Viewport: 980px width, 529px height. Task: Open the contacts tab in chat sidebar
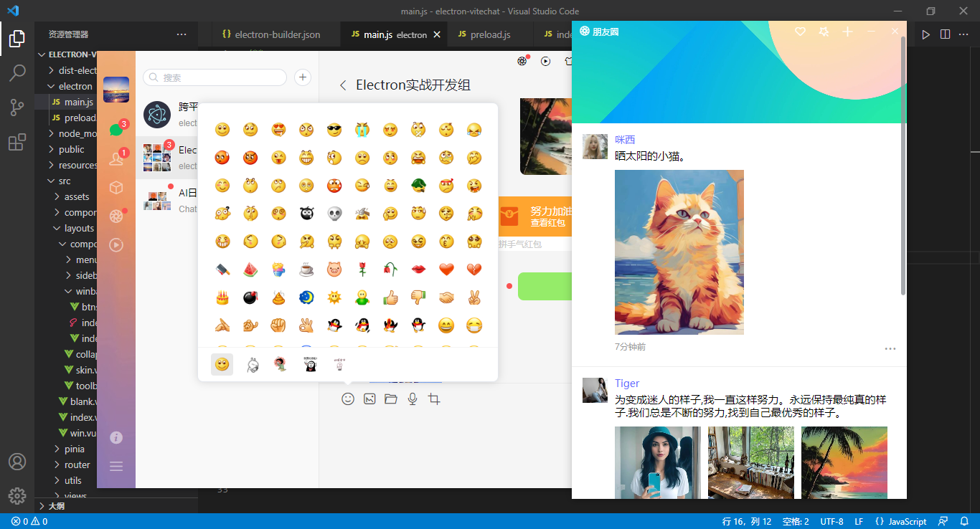(116, 158)
